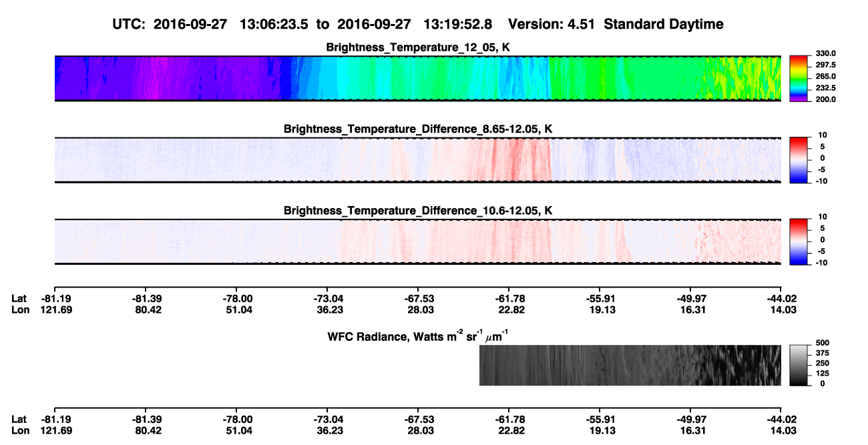This screenshot has width=868, height=445.
Task: Click the upper axis Lon row label
Action: pos(20,310)
